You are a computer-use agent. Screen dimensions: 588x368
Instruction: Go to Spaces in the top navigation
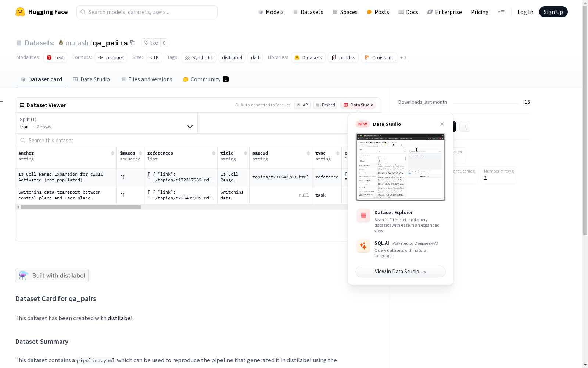[345, 12]
